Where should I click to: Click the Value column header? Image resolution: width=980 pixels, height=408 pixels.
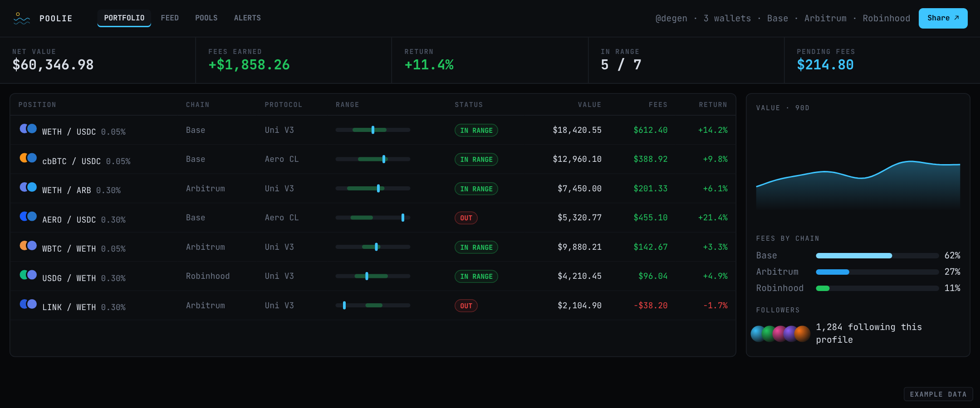(589, 105)
